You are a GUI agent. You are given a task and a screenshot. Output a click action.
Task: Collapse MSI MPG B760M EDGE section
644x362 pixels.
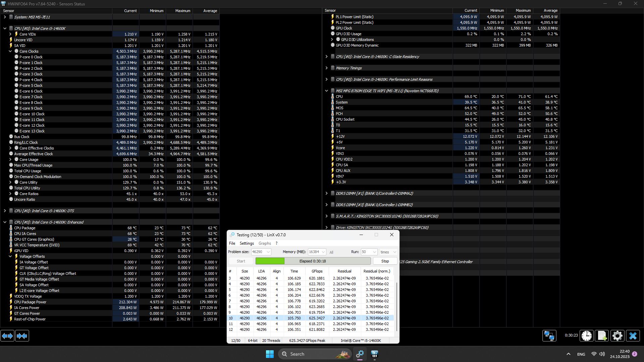point(326,91)
